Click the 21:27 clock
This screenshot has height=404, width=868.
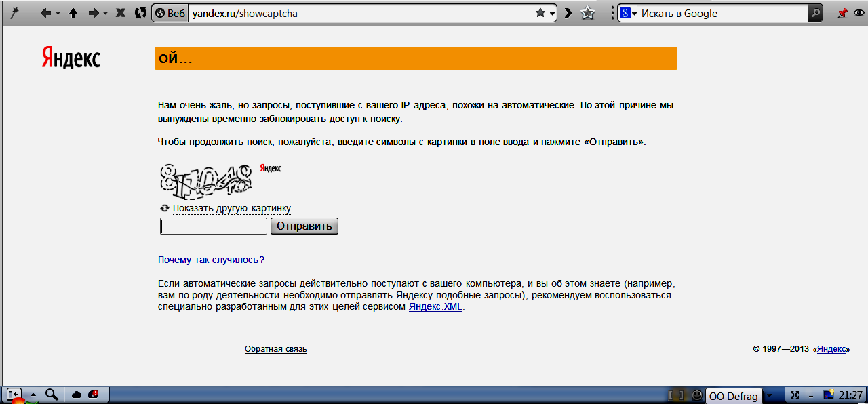pyautogui.click(x=850, y=395)
